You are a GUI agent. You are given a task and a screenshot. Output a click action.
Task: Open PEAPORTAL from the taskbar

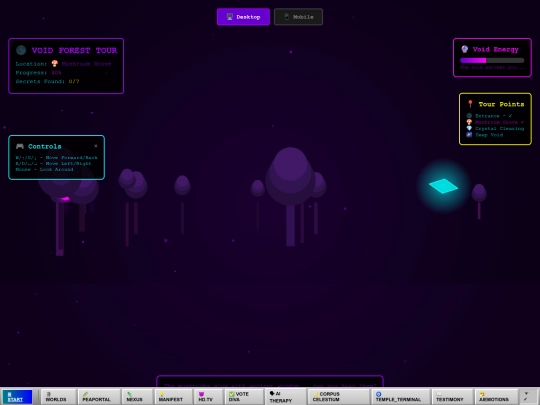click(x=99, y=397)
